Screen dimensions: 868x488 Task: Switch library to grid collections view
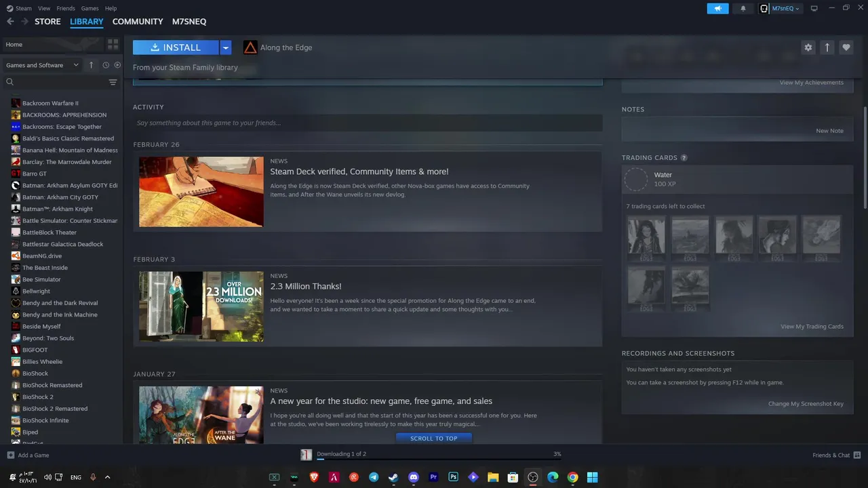(x=113, y=44)
